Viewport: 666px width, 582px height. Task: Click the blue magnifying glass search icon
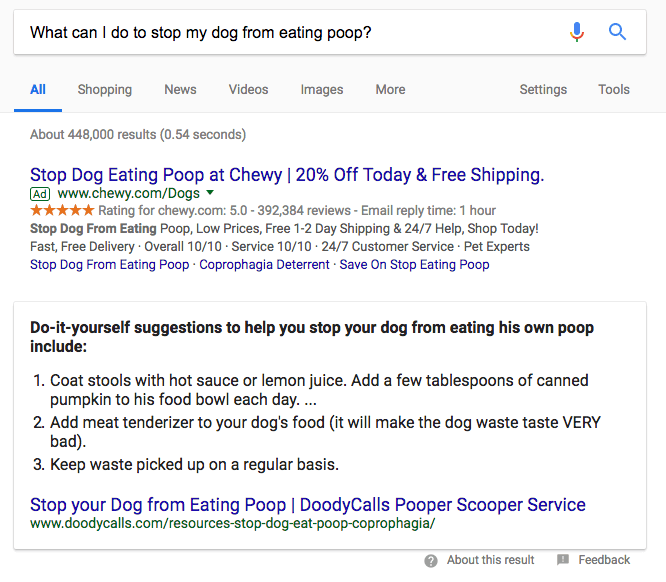click(x=617, y=32)
